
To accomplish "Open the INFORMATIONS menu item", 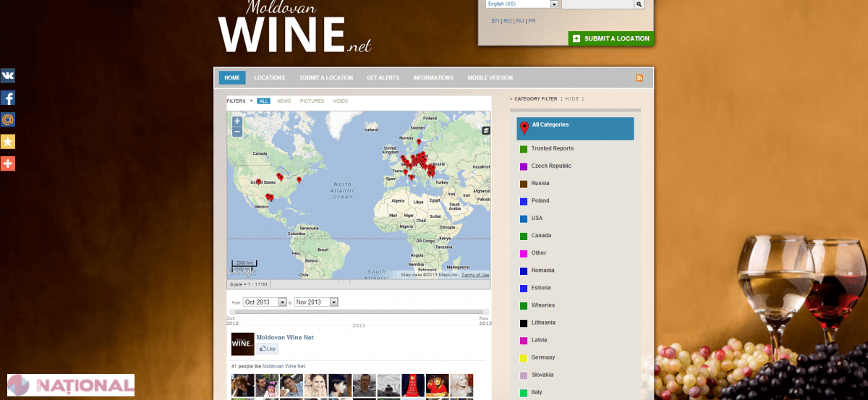I will pos(433,78).
